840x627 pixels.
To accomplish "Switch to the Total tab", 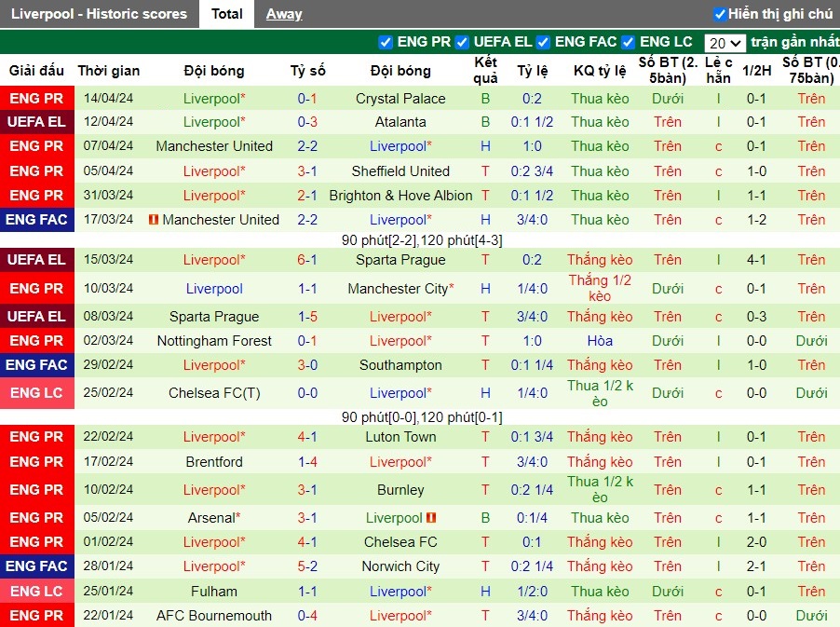I will 226,14.
